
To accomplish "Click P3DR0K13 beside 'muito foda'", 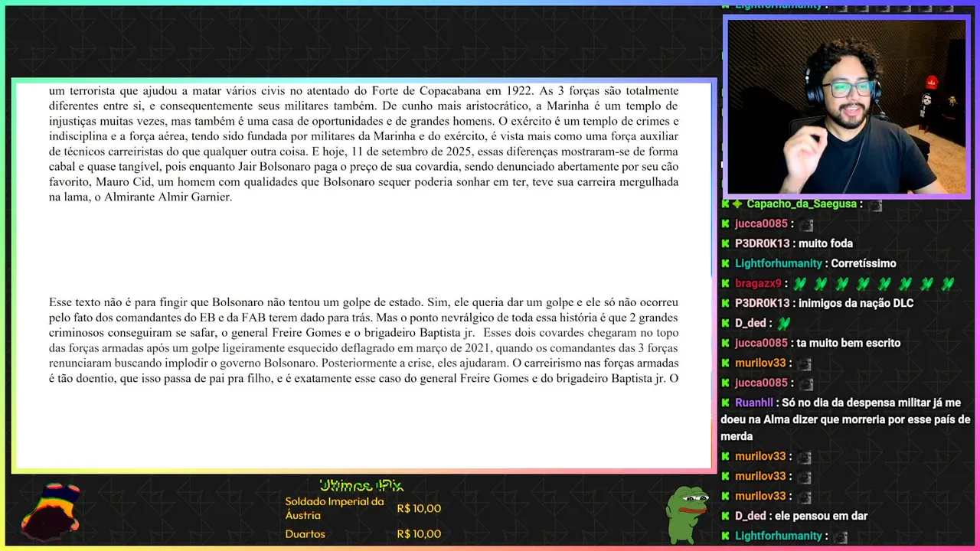I will pos(762,243).
